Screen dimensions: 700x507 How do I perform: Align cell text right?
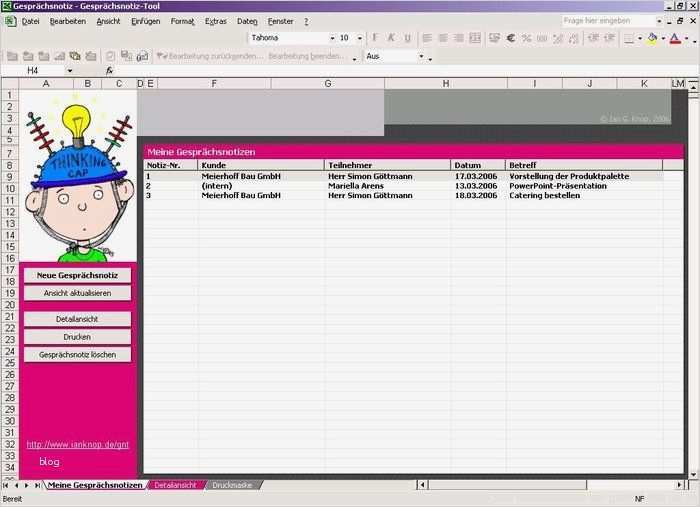pos(458,38)
